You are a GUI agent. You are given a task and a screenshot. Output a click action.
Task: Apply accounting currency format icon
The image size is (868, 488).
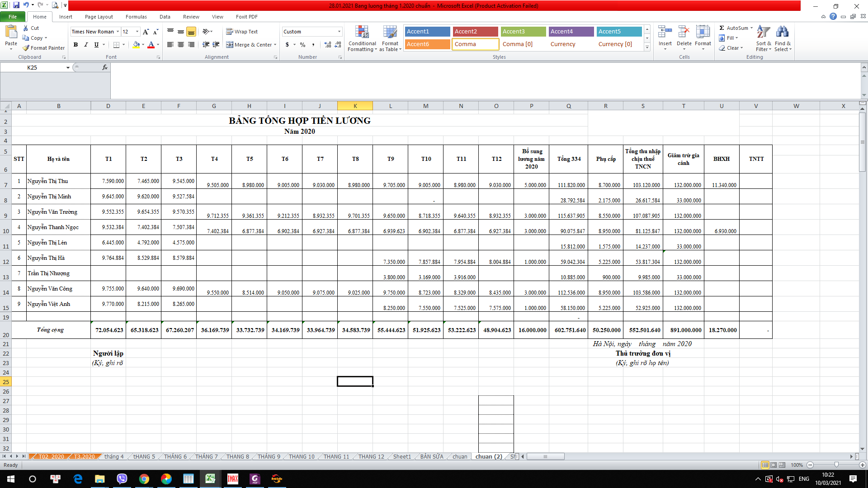(x=287, y=45)
